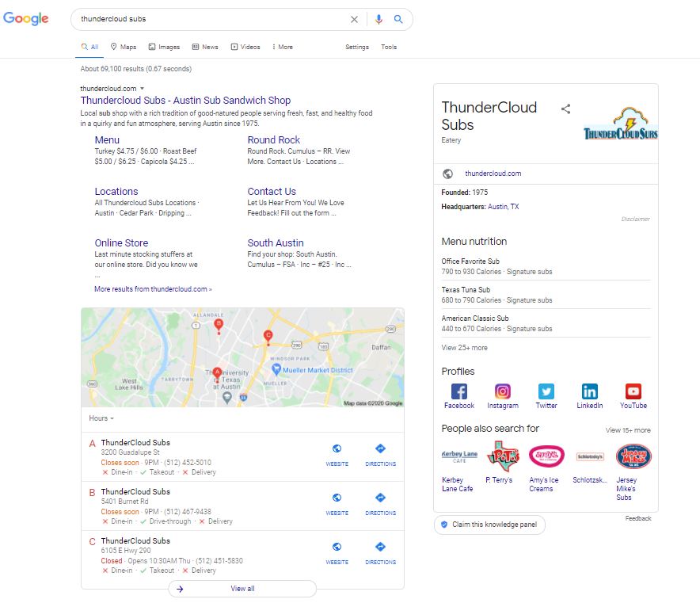
Task: Open search Tools
Action: [388, 47]
